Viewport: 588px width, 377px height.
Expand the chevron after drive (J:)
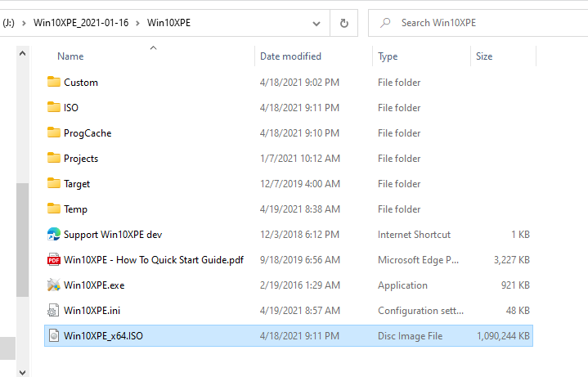pos(24,23)
